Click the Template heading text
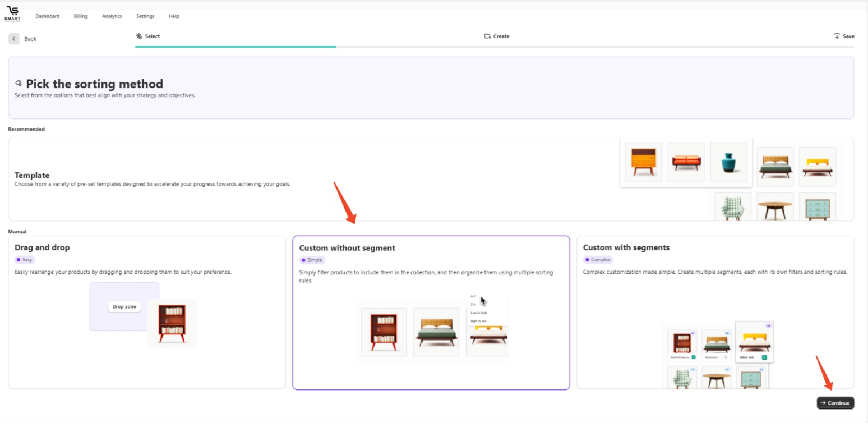The width and height of the screenshot is (868, 427). pos(32,175)
